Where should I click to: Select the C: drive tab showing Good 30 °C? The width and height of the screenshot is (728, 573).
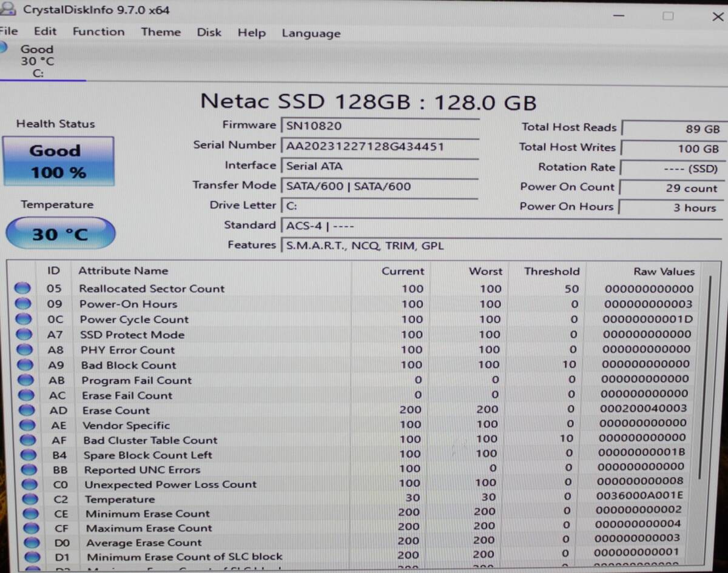[38, 61]
